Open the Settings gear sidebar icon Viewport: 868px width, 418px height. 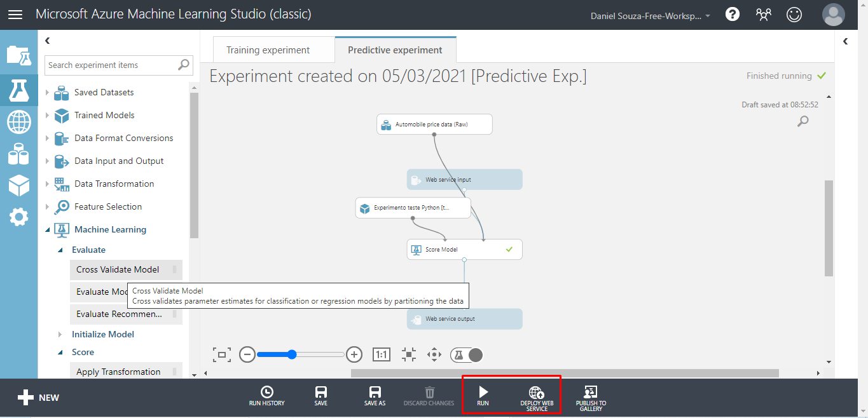tap(18, 217)
